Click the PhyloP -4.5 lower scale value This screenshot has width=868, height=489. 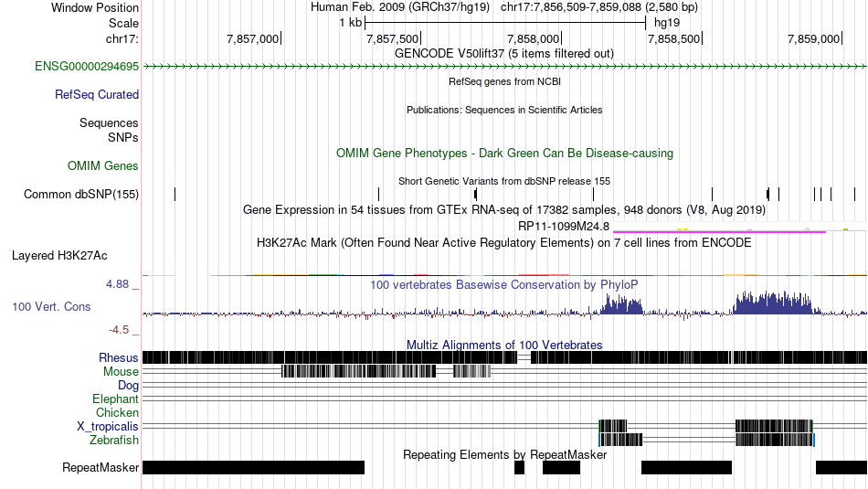(119, 330)
